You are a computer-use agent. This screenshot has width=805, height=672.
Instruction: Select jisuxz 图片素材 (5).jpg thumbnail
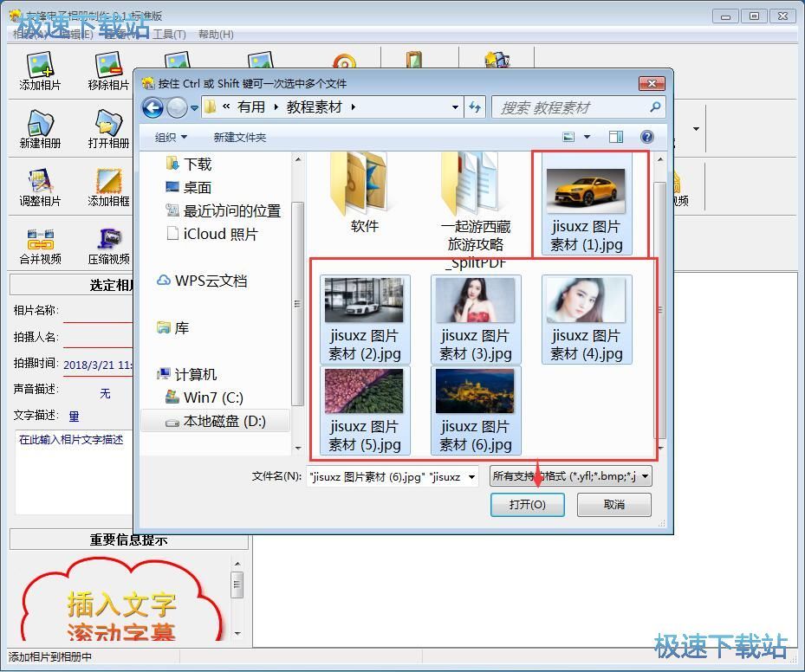click(365, 410)
